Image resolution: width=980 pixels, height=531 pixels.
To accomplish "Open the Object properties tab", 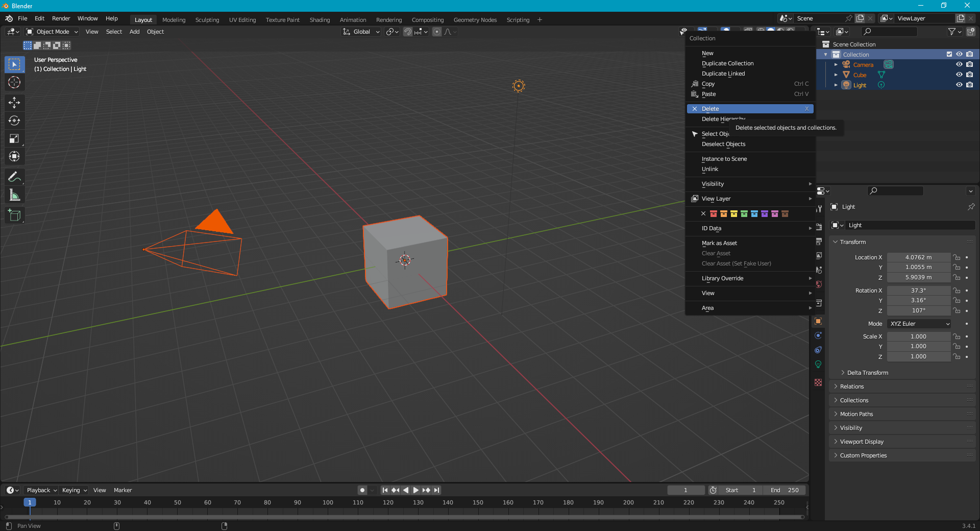I will tap(818, 321).
